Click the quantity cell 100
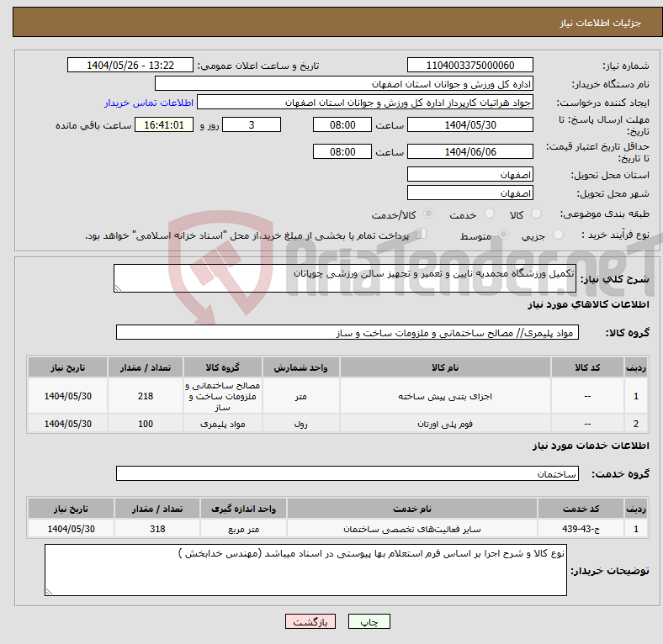This screenshot has width=663, height=644. [146, 424]
